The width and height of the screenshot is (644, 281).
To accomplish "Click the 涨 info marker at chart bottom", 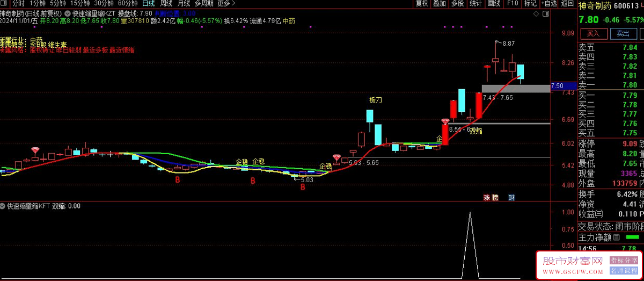I will [487, 197].
